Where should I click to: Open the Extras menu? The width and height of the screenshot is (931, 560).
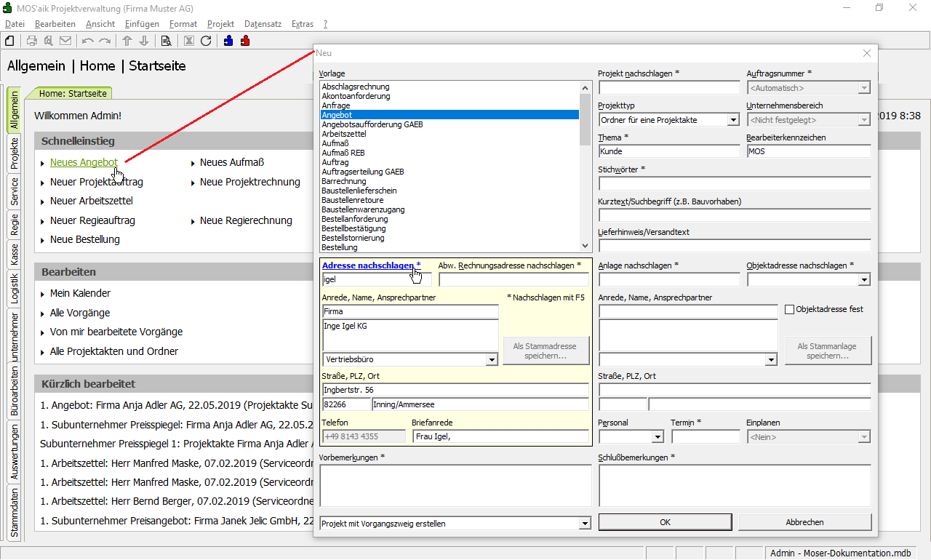coord(302,24)
